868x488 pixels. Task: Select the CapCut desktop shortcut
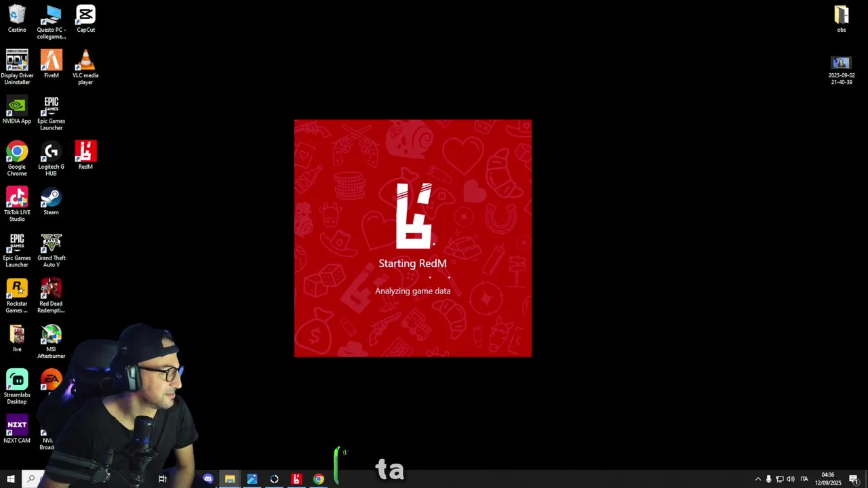85,19
